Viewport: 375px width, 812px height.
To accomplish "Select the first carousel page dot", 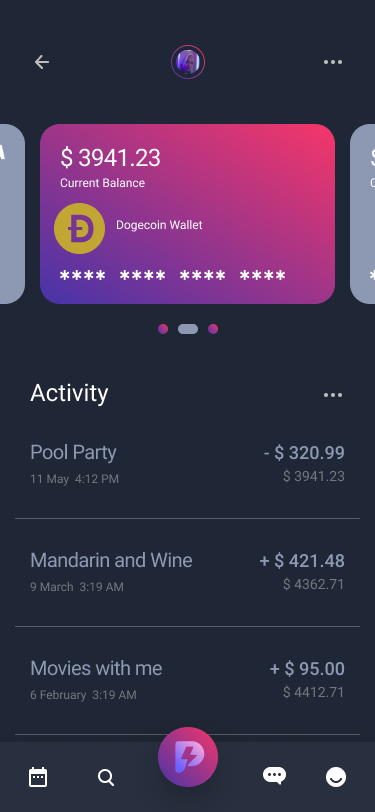I will click(x=163, y=329).
